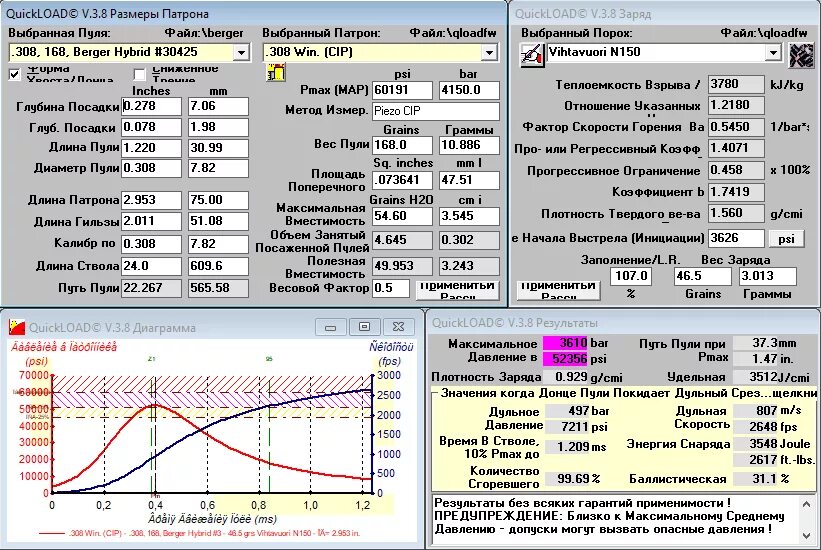This screenshot has width=821, height=550.
Task: Click the charge weight grains field 46.5
Action: point(702,276)
